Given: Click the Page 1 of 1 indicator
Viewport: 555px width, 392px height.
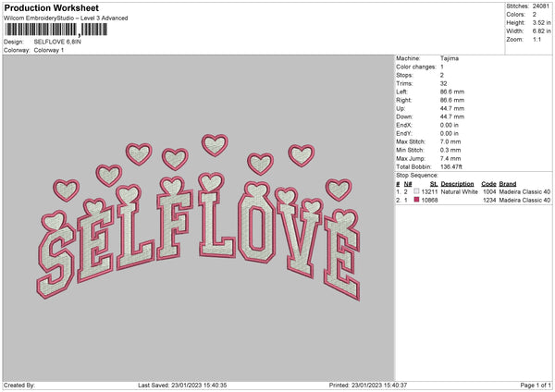Looking at the screenshot, I should (536, 385).
